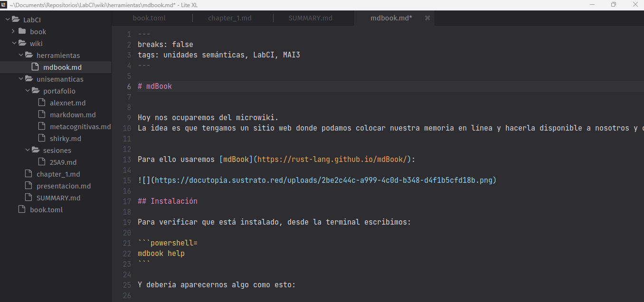Click the LabCI root folder icon

click(x=16, y=19)
